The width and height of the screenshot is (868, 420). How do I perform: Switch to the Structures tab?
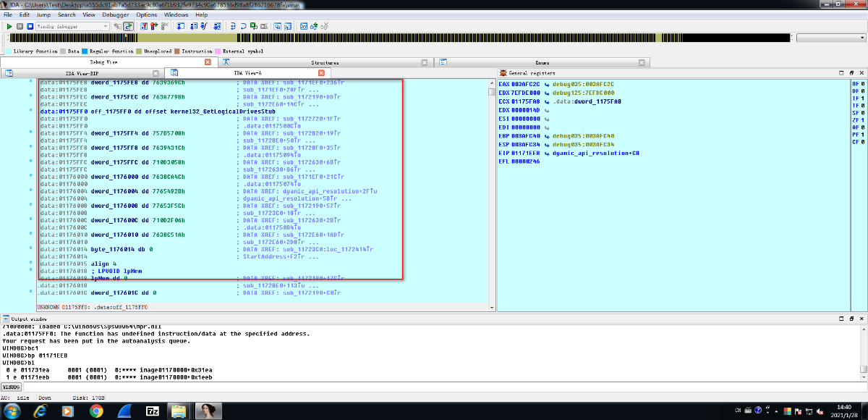coord(325,63)
